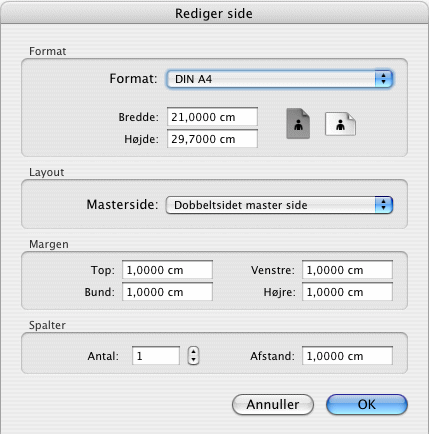Click the Masterside popup arrow button
This screenshot has width=429, height=434.
pos(384,205)
